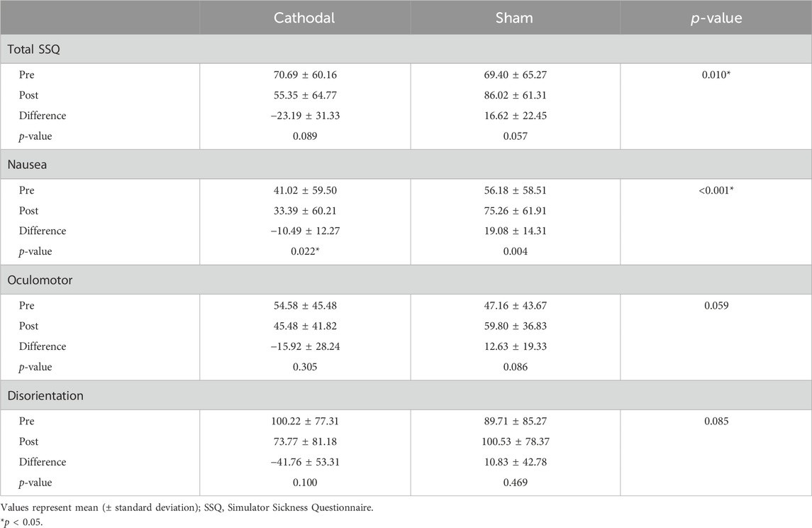This screenshot has height=528, width=812.
Task: Click the 0.469 Sham p-value cell
Action: pyautogui.click(x=515, y=482)
